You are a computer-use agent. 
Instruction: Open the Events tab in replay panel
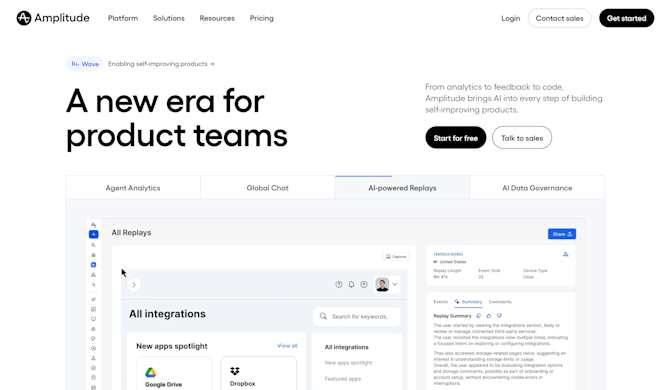click(440, 302)
